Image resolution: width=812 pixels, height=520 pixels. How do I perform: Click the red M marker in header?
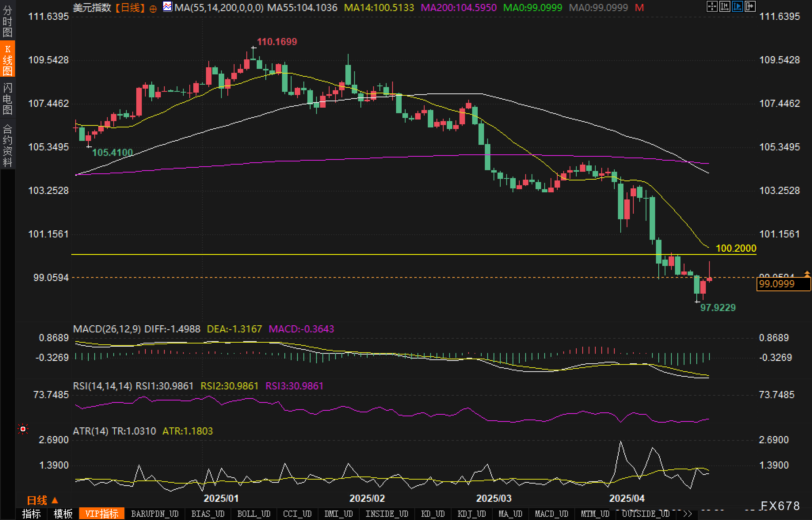click(x=639, y=8)
